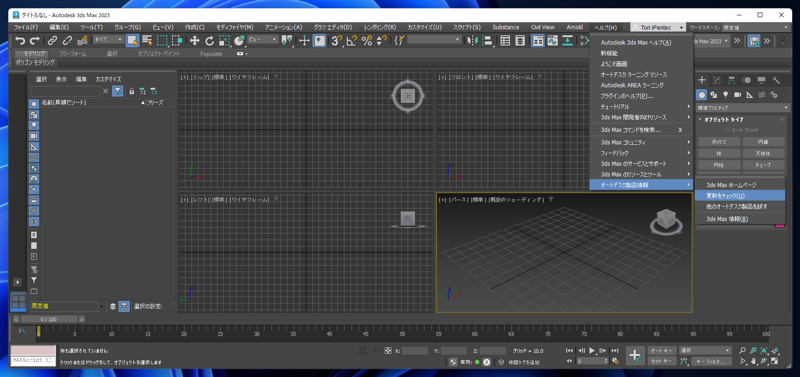Toggle Window/Crossing selection mode
This screenshot has height=377, width=800.
pyautogui.click(x=178, y=41)
